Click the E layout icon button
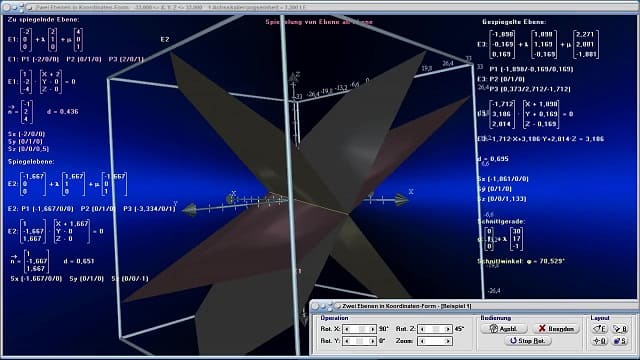Viewport: 640px width, 360px height. point(600,329)
